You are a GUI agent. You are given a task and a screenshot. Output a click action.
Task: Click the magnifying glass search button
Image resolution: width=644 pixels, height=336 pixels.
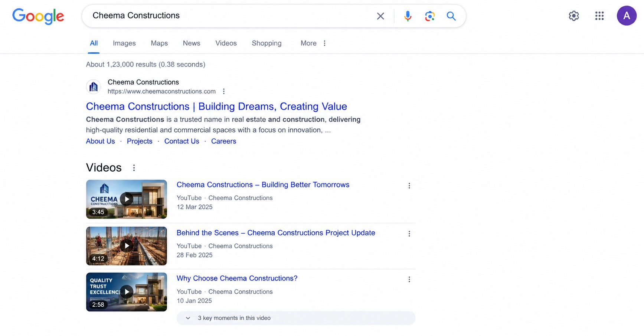point(451,16)
